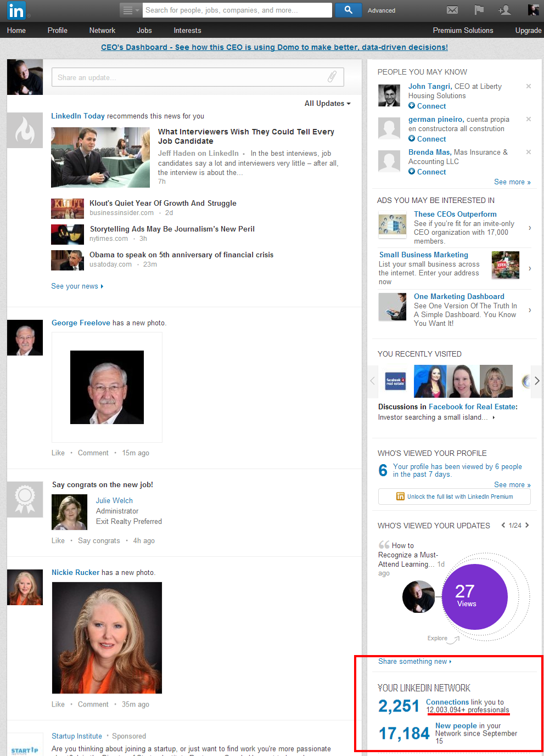Dismiss Brenda Mas suggestion with X

[x=529, y=152]
